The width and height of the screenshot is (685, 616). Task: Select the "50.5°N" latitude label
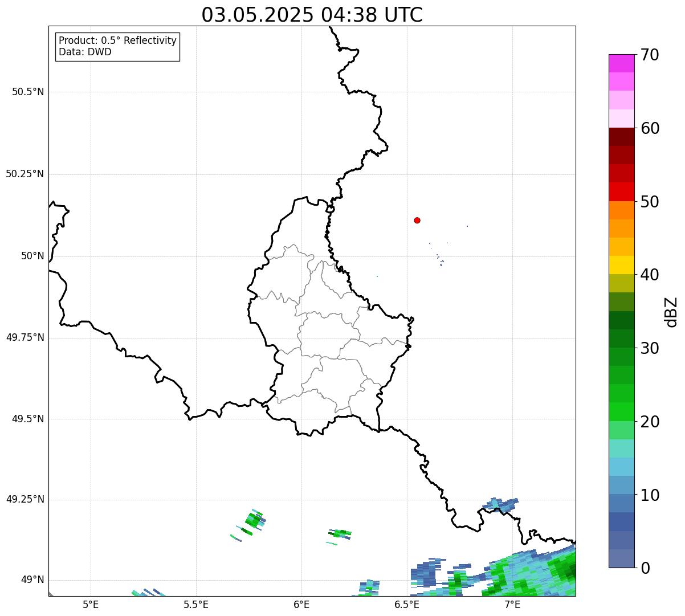coord(28,92)
